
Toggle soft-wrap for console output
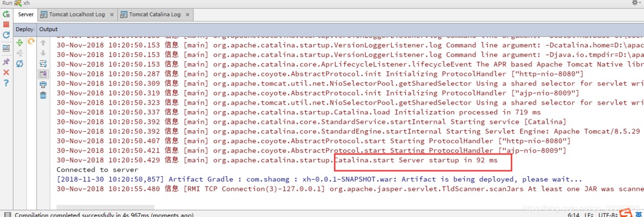click(x=43, y=64)
